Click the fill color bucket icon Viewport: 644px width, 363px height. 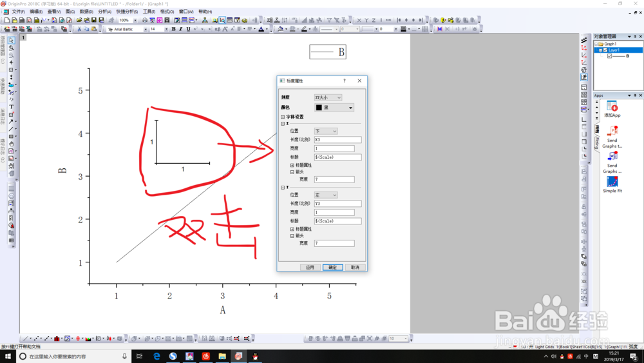[281, 29]
